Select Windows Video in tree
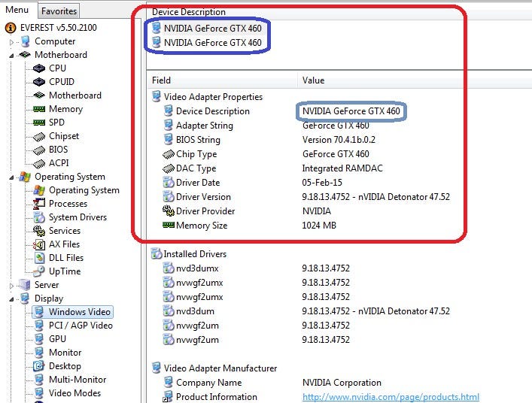This screenshot has height=403, width=532. click(x=80, y=312)
